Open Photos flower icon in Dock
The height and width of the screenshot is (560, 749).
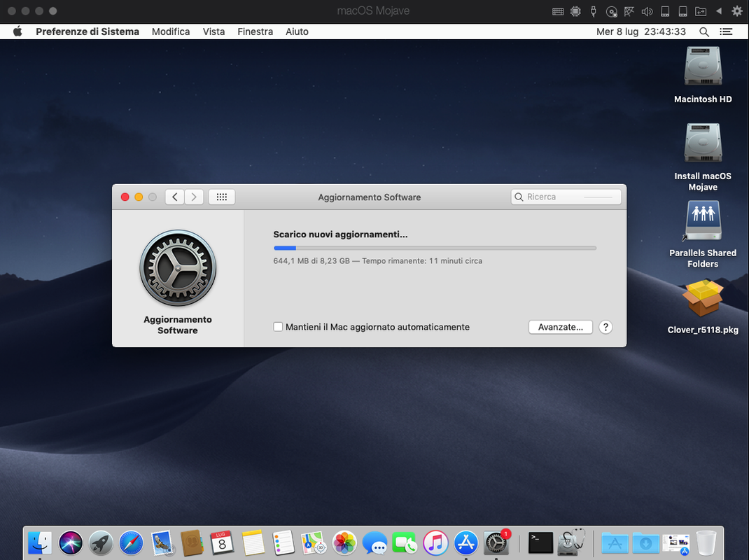pyautogui.click(x=344, y=543)
